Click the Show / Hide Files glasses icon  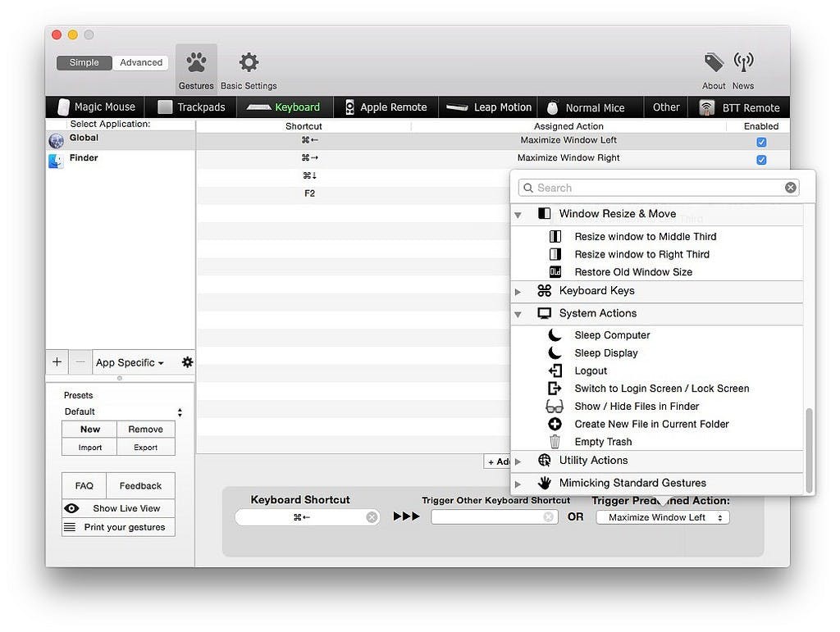click(x=555, y=407)
